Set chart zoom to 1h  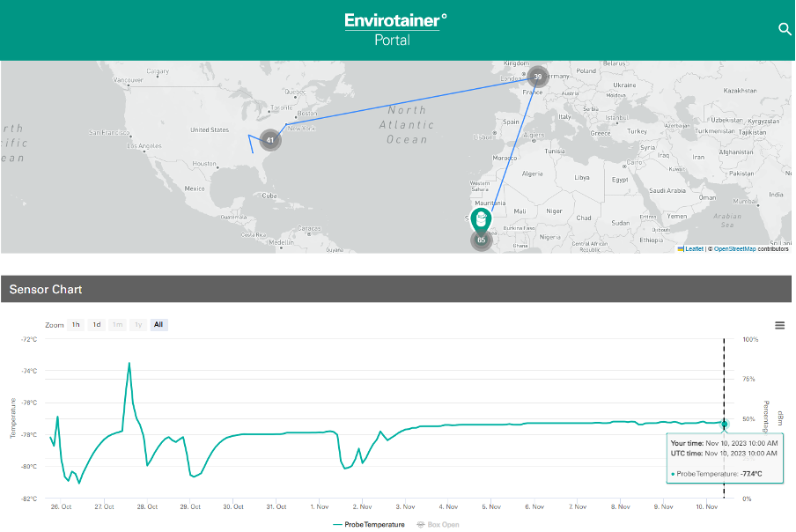point(76,325)
